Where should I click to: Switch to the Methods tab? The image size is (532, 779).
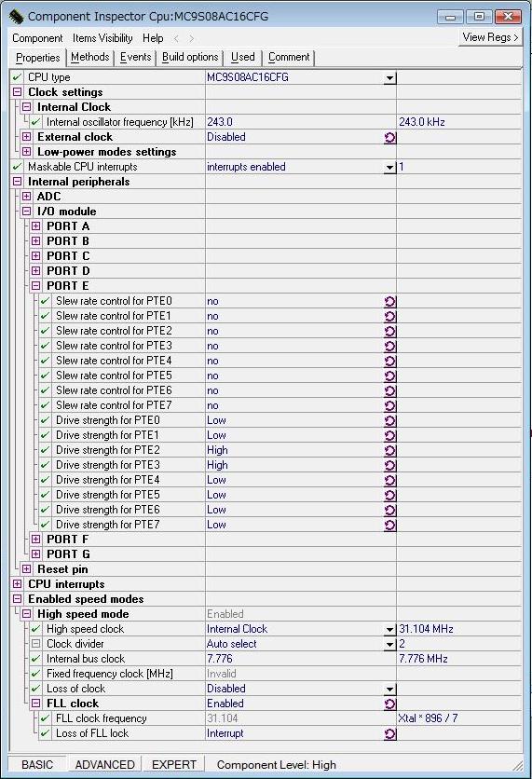(x=89, y=57)
